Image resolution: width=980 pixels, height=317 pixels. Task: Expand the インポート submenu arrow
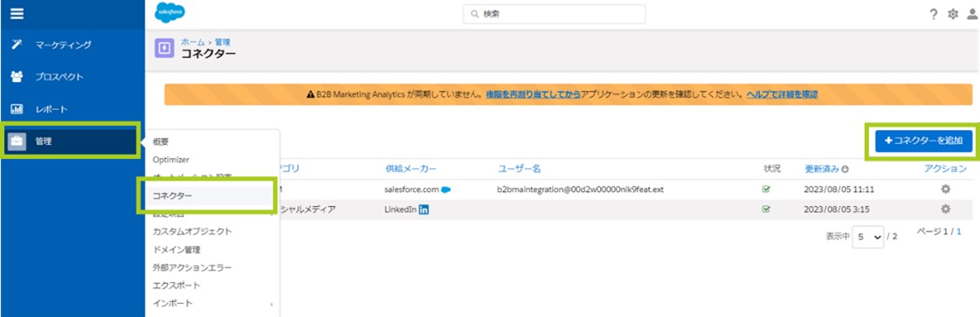point(272,305)
